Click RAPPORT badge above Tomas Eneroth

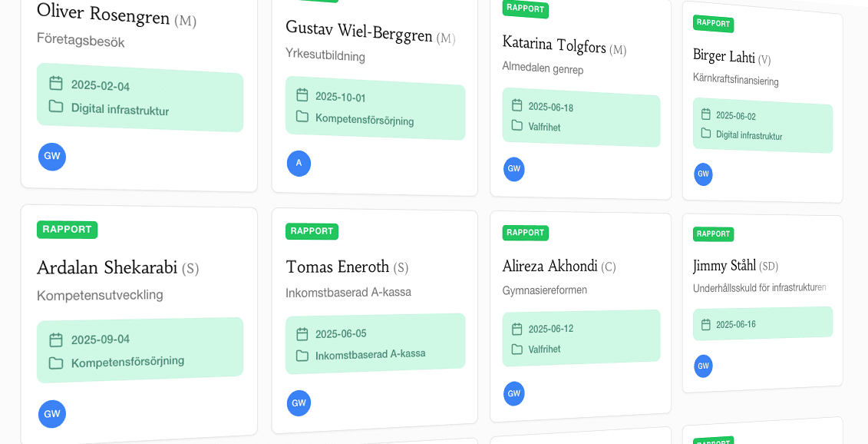[312, 231]
